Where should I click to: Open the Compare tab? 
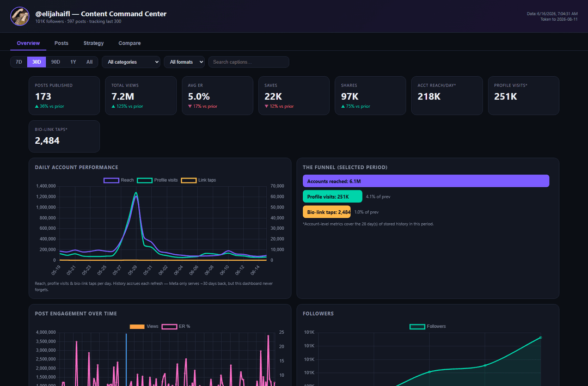pos(130,43)
